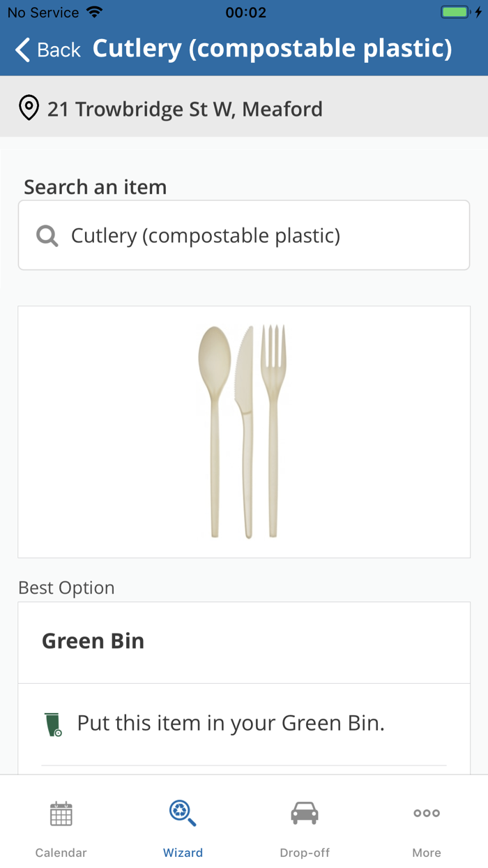Tap "Put this item in your Green Bin"
This screenshot has width=488, height=868.
231,724
